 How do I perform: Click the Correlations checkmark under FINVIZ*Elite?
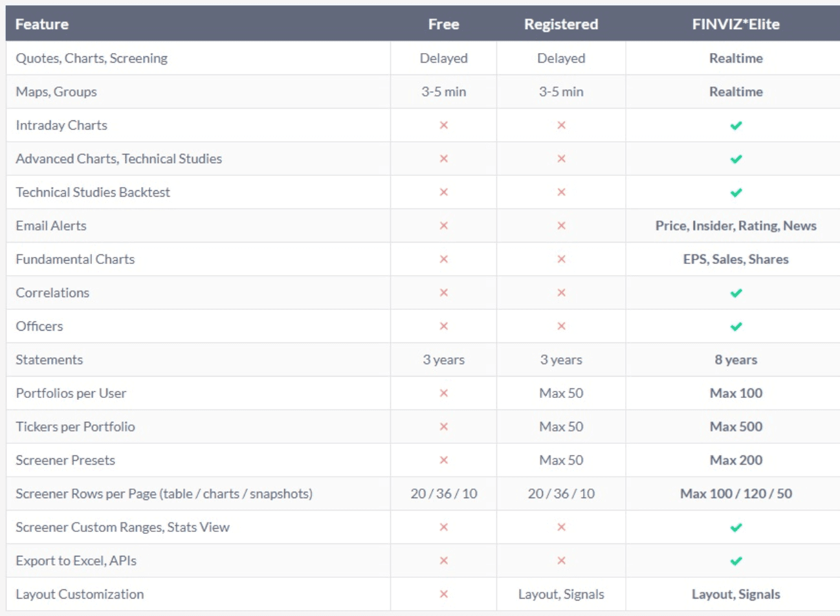click(x=736, y=292)
